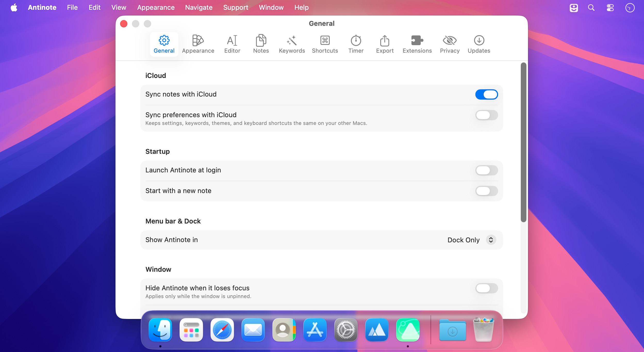Enable Sync preferences with iCloud
The width and height of the screenshot is (644, 352).
486,115
